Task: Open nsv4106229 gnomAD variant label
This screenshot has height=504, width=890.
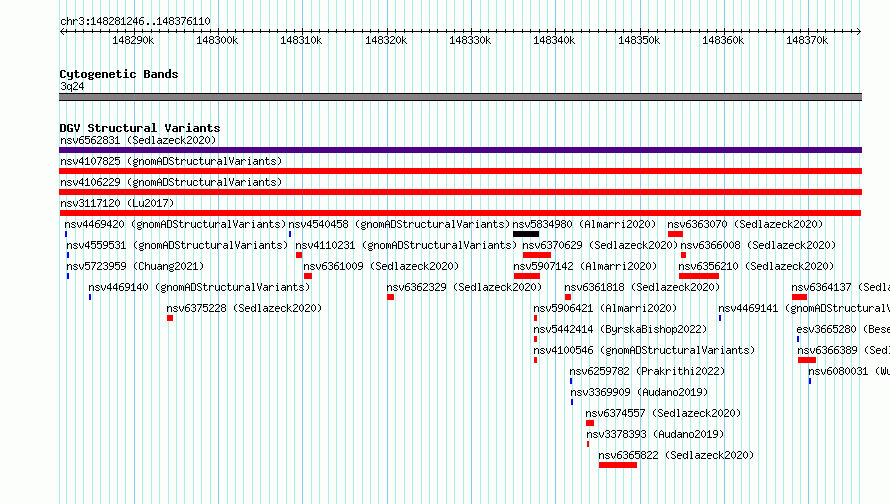Action: 171,182
